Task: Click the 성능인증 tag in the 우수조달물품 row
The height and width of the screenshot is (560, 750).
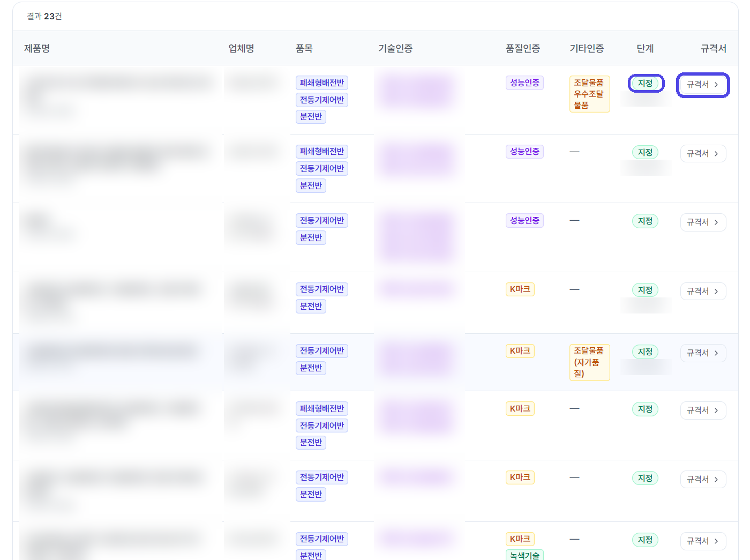Action: 524,83
